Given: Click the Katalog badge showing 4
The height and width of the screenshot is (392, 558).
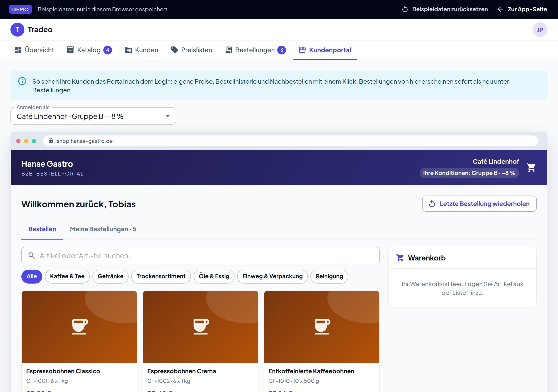Looking at the screenshot, I should (x=108, y=50).
